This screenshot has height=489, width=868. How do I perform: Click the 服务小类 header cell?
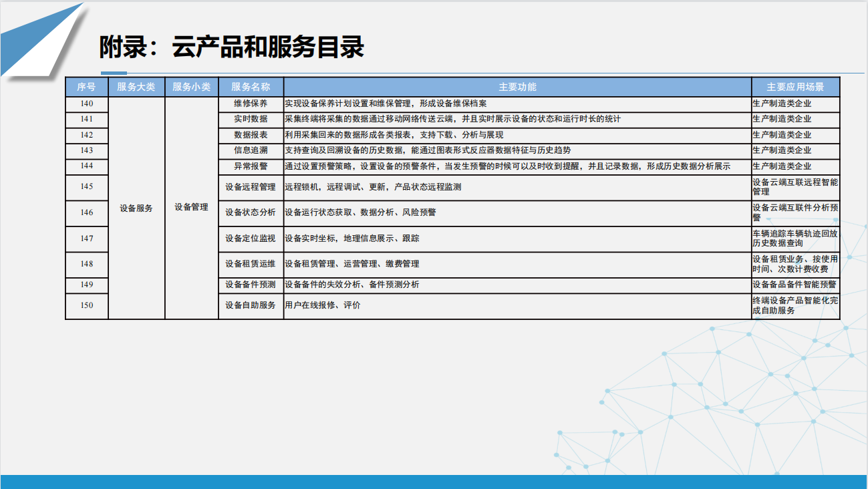[191, 87]
